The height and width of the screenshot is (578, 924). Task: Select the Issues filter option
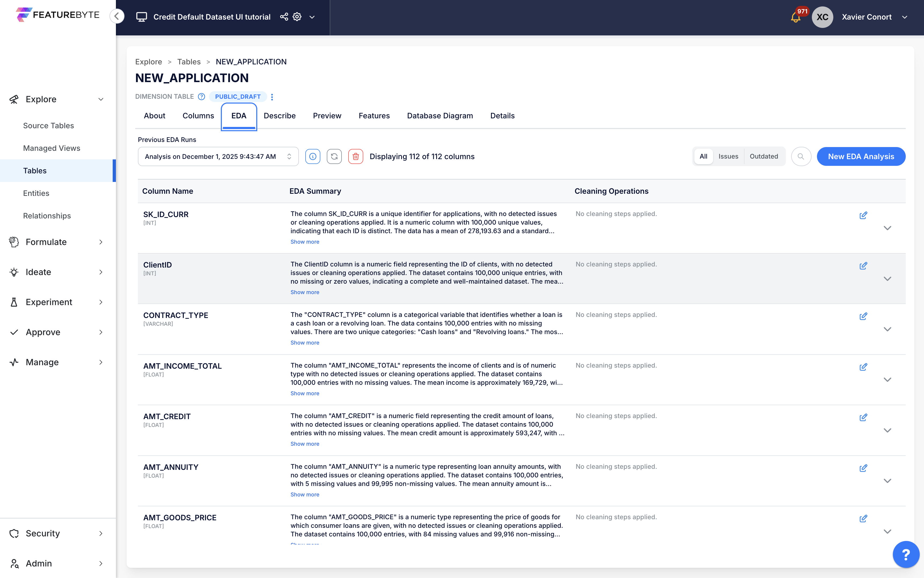728,156
